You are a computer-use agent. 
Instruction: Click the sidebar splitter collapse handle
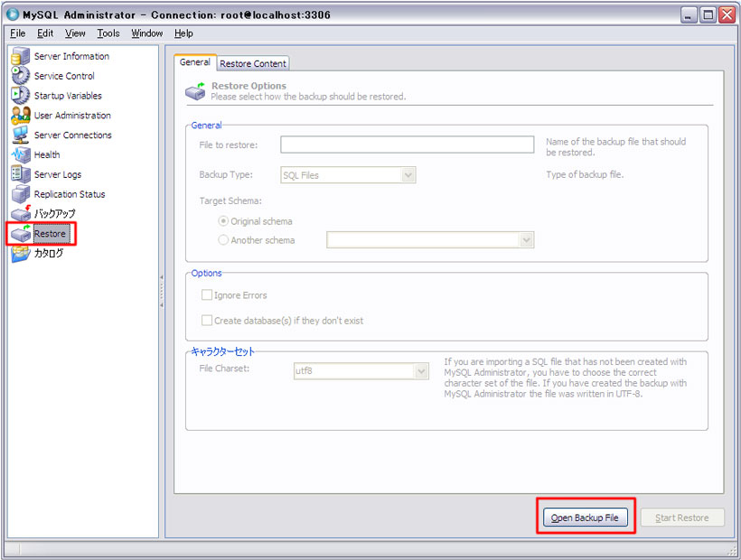[162, 291]
